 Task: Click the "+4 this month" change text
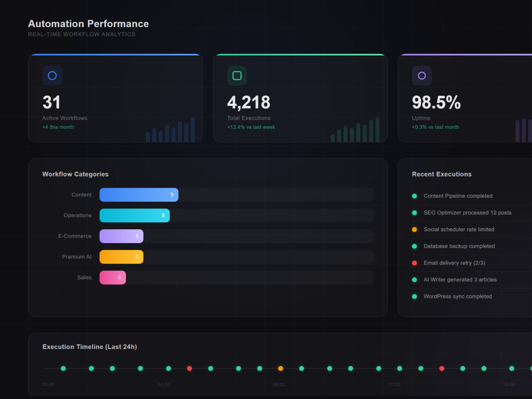[x=58, y=127]
